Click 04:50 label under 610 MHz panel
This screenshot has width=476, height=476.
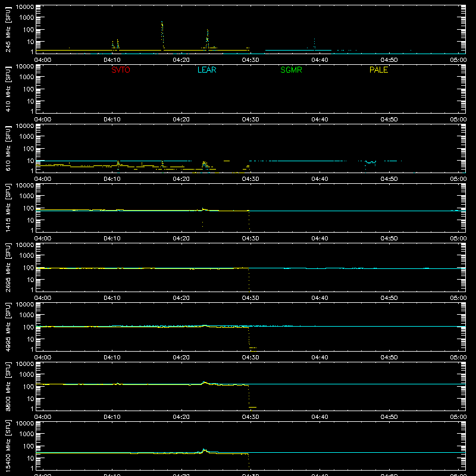389,179
